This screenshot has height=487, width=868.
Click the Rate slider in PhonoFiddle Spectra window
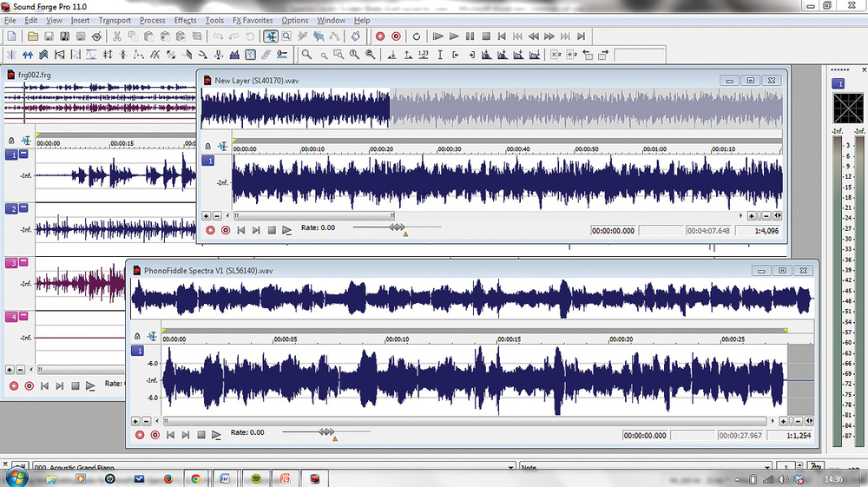point(326,431)
